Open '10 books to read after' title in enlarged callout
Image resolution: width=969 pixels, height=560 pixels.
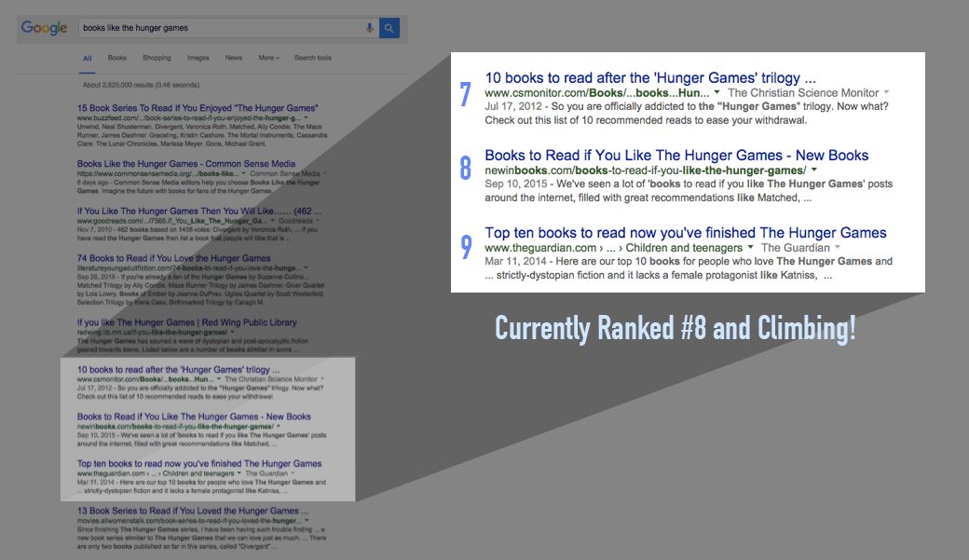(650, 78)
